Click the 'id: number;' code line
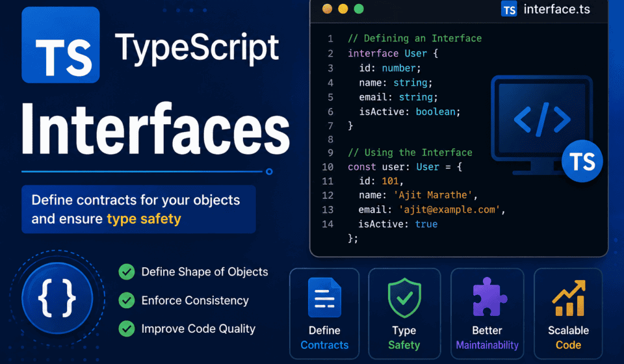The height and width of the screenshot is (364, 624). click(x=390, y=68)
